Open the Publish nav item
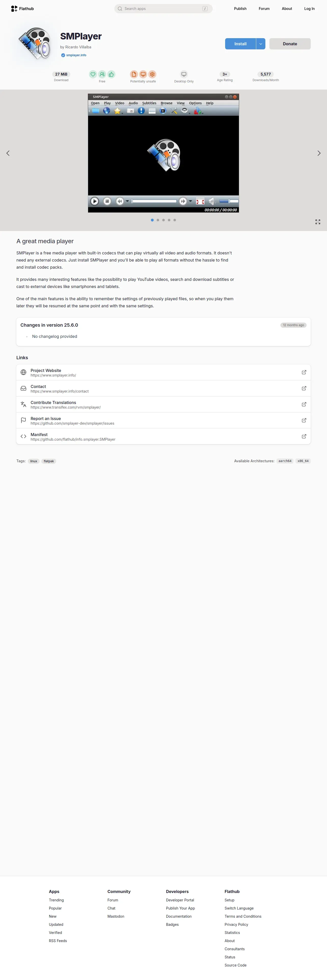Image resolution: width=327 pixels, height=980 pixels. [240, 8]
